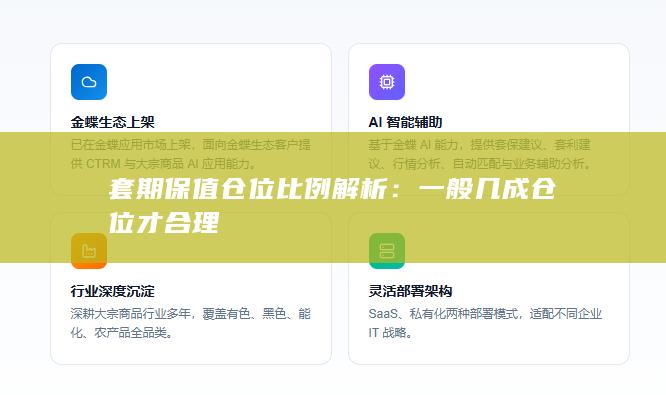Screen dimensions: 666x395
Task: Click the blue cloud icon above 金蝶生态上架
Action: click(x=89, y=82)
